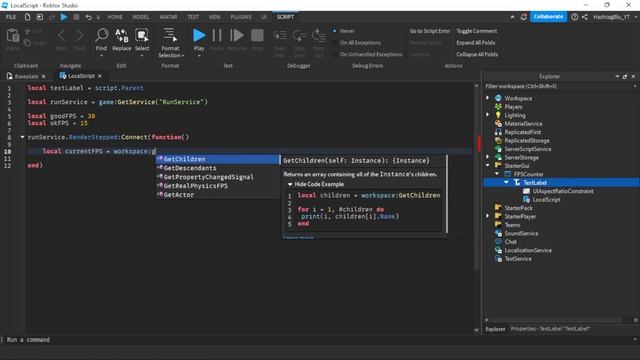
Task: Click the Stop square icon in Test group
Action: pos(257,36)
